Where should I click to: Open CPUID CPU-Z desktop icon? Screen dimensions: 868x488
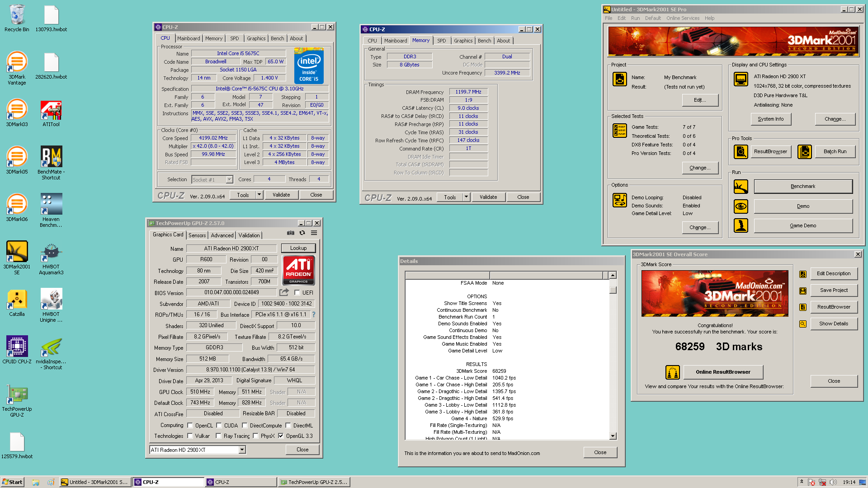(x=17, y=349)
